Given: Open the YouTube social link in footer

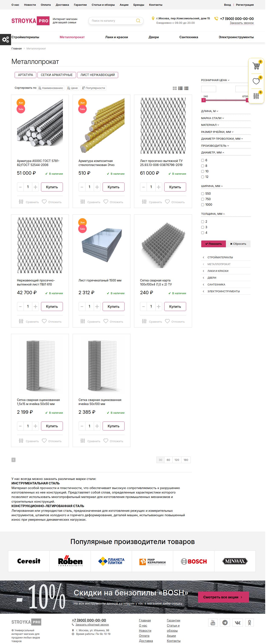Looking at the screenshot, I should click(x=213, y=622).
